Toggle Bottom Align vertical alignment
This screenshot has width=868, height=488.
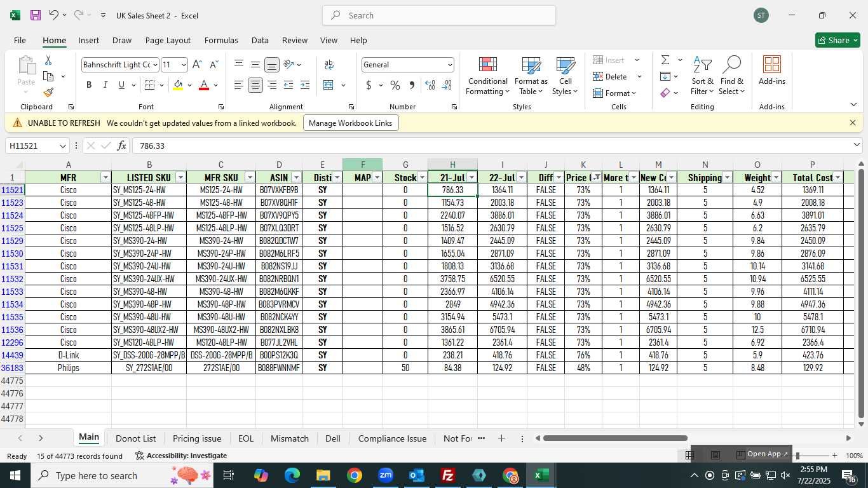pyautogui.click(x=272, y=64)
